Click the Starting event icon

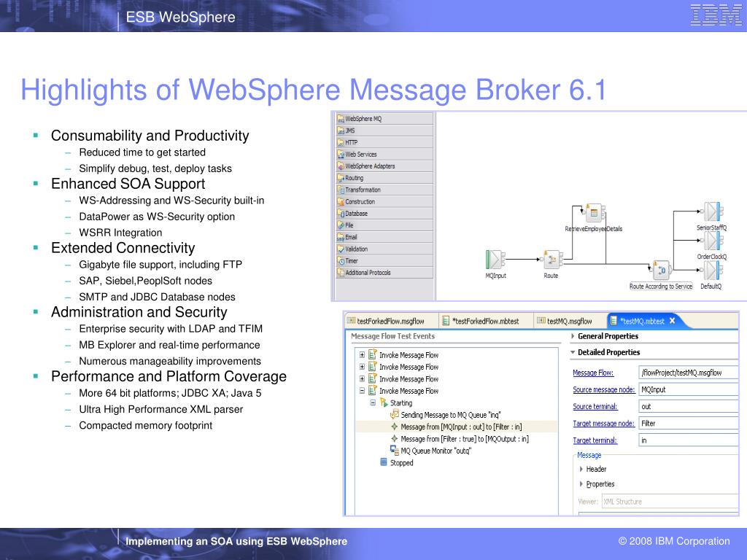tap(384, 402)
